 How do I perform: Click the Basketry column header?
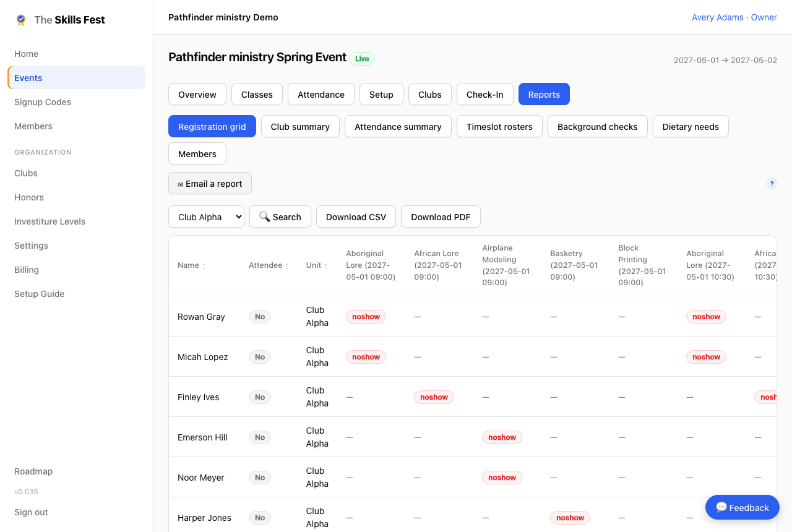(575, 265)
